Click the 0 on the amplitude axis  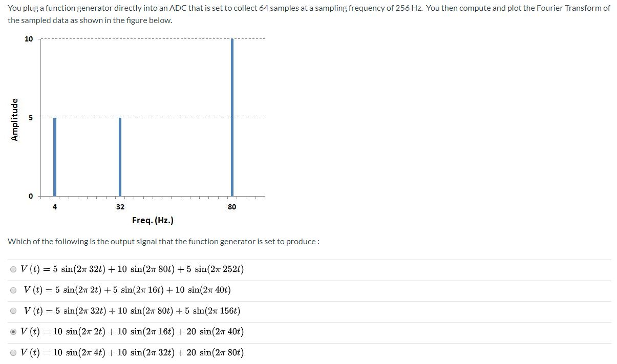coord(31,196)
